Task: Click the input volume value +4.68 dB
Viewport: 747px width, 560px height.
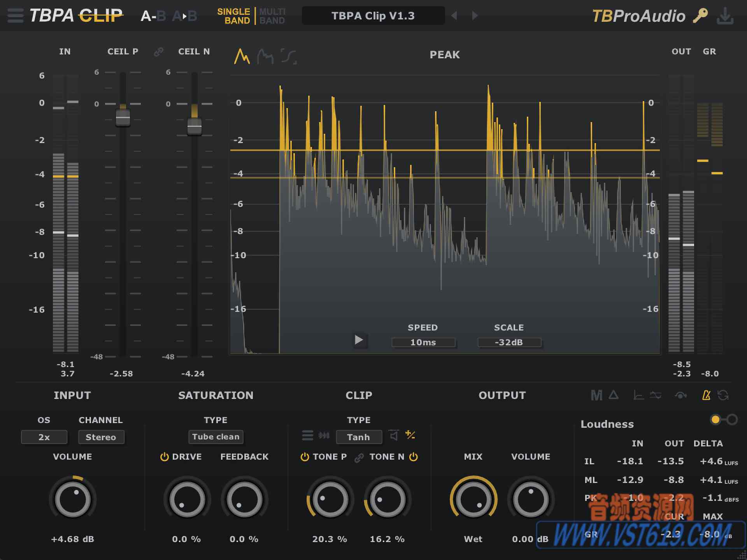Action: pos(73,539)
